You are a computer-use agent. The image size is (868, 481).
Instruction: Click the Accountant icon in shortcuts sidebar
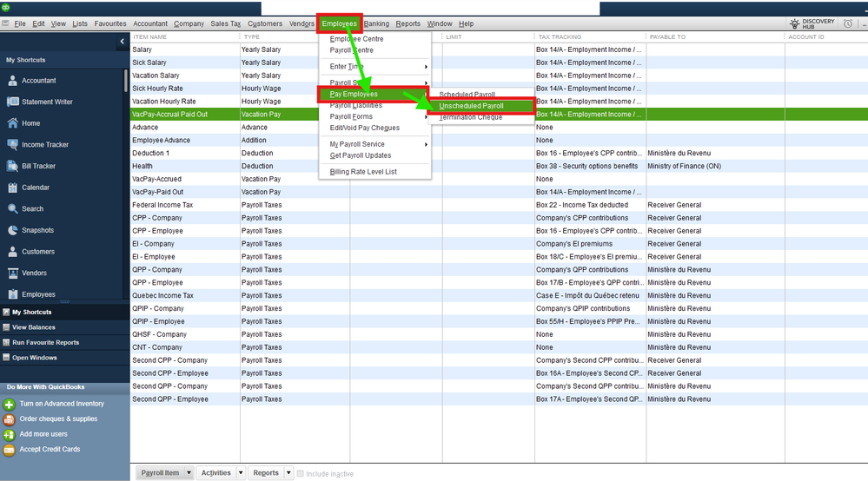(x=13, y=81)
